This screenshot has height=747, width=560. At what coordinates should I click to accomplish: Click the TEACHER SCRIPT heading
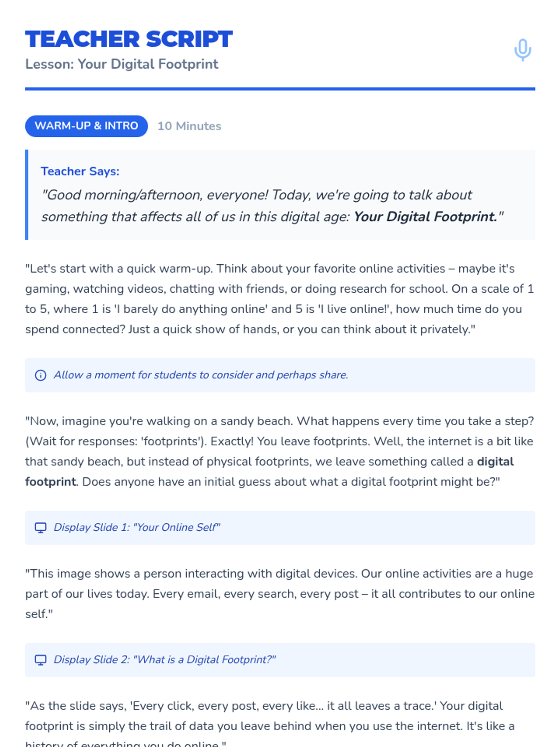point(129,39)
